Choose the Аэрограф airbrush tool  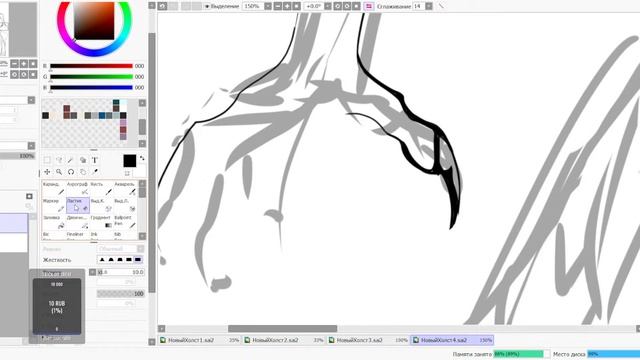tap(78, 189)
